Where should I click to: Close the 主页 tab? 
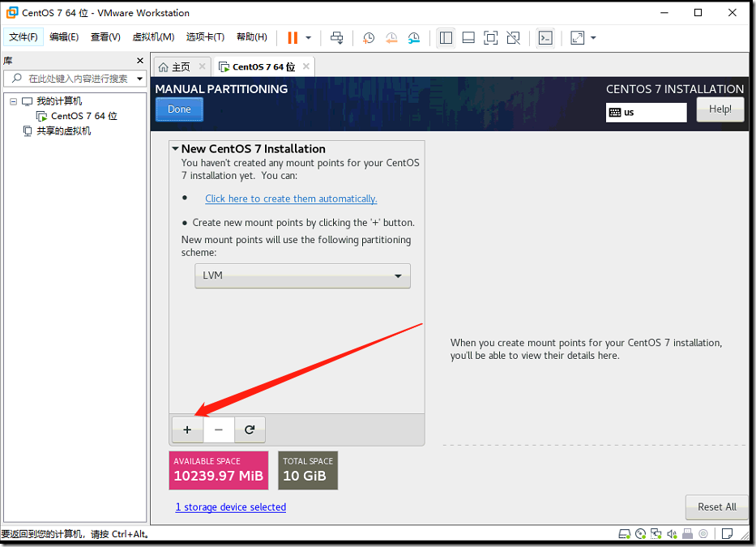point(202,66)
